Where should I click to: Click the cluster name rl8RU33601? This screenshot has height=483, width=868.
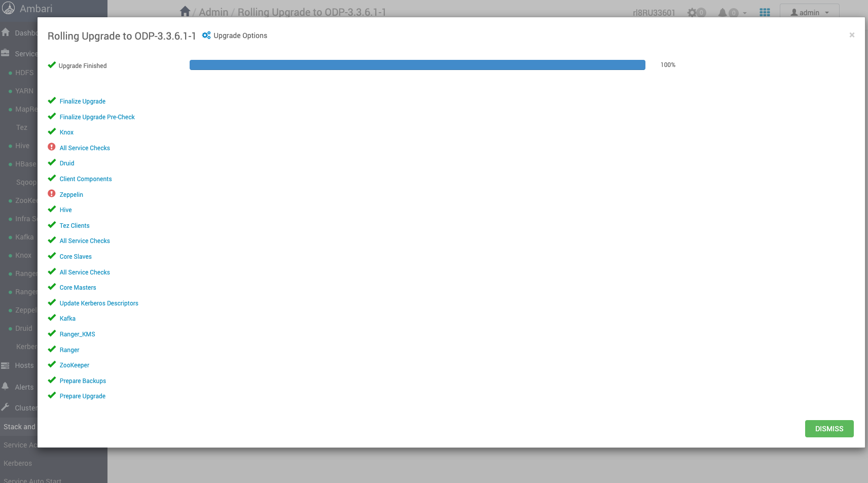point(654,13)
